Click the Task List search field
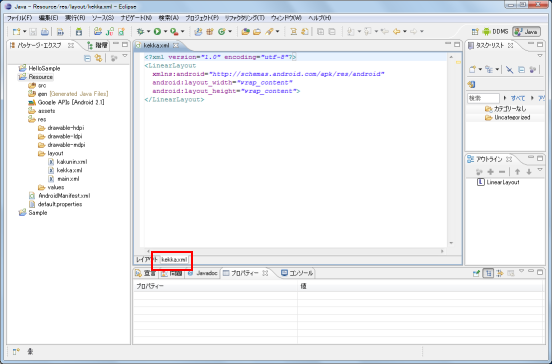552x364 pixels. [x=483, y=98]
